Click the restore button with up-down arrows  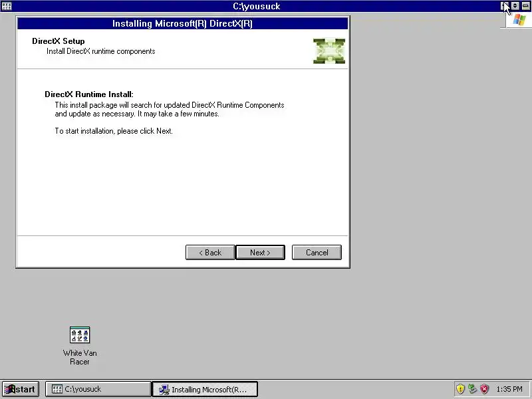(x=515, y=6)
